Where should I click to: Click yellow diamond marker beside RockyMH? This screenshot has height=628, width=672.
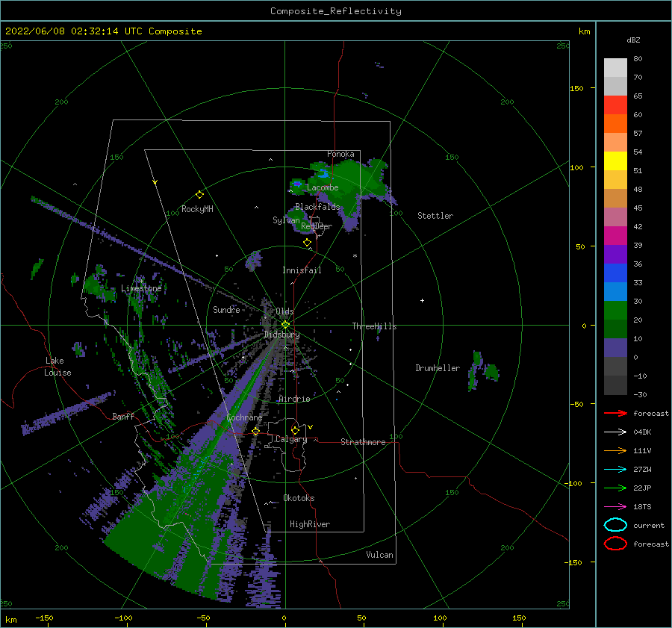pos(199,195)
